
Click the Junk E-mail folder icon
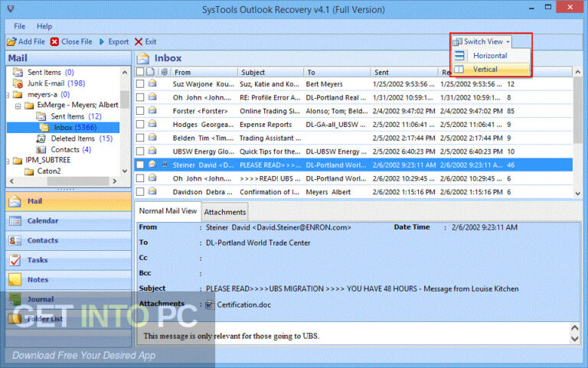coord(18,83)
